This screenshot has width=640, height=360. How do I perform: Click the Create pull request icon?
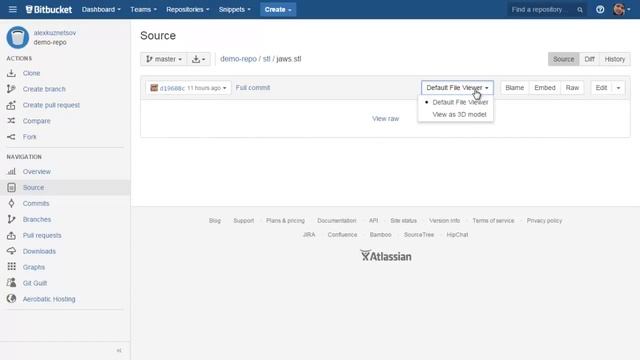click(11, 105)
